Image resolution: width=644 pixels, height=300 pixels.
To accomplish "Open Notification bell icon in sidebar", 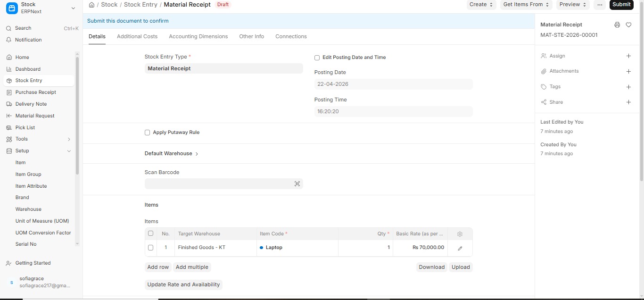I will (8, 40).
